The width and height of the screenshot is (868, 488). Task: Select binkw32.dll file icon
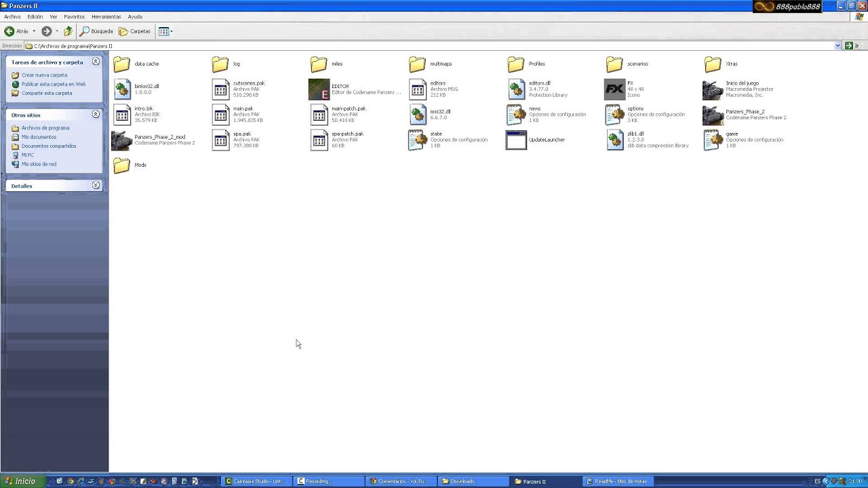coord(122,89)
